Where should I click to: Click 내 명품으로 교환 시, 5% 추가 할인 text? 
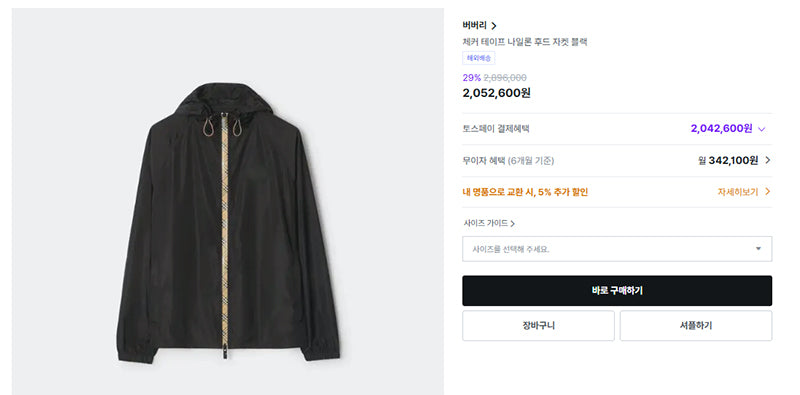click(525, 192)
